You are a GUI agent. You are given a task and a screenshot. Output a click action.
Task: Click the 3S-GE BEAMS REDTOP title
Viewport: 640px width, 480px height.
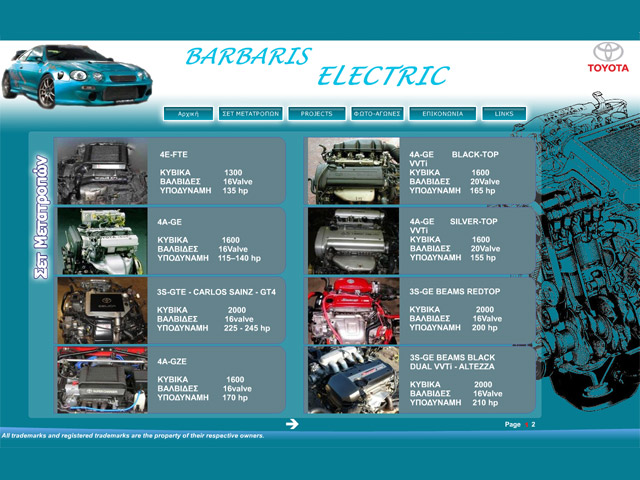coord(455,291)
